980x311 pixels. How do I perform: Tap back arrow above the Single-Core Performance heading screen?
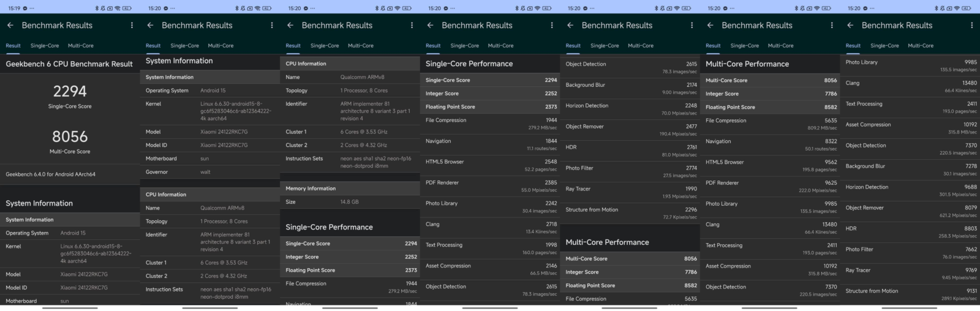click(430, 25)
